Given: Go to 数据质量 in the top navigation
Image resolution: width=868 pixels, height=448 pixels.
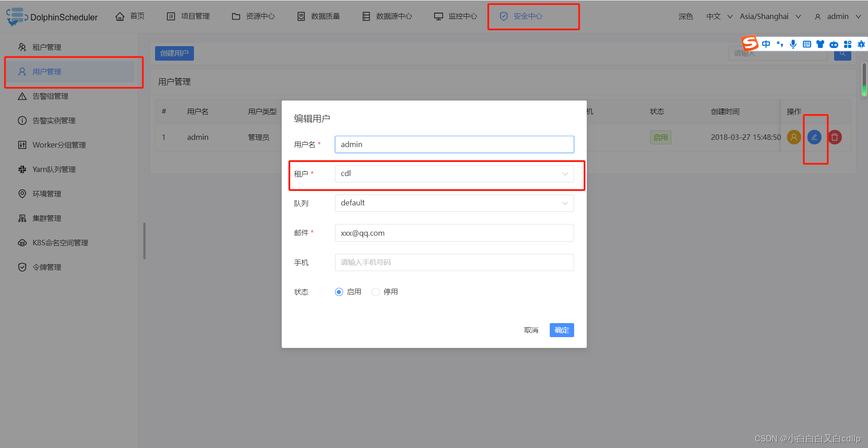Looking at the screenshot, I should (x=318, y=16).
